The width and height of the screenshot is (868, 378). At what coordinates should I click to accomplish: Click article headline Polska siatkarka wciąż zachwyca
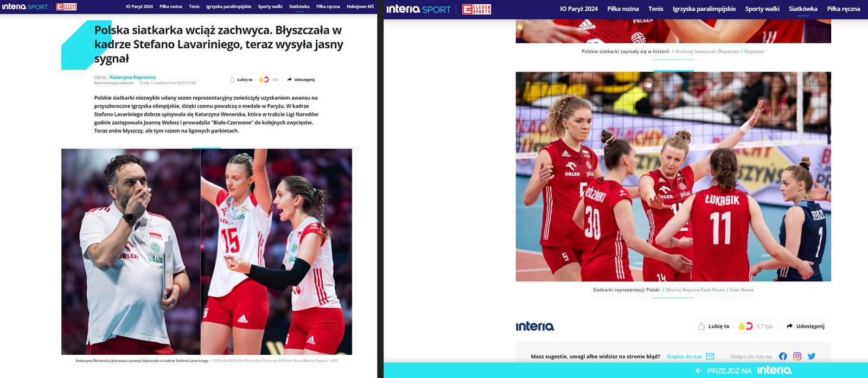[219, 44]
